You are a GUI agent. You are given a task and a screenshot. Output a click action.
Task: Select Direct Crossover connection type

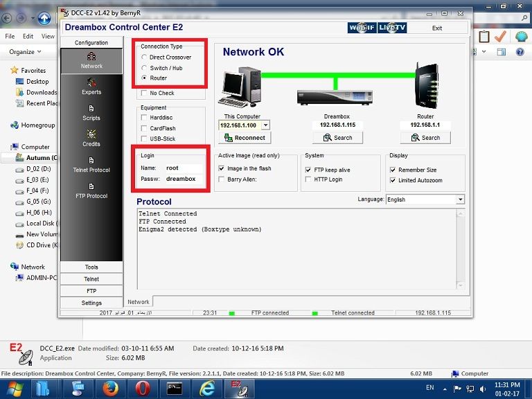[144, 57]
